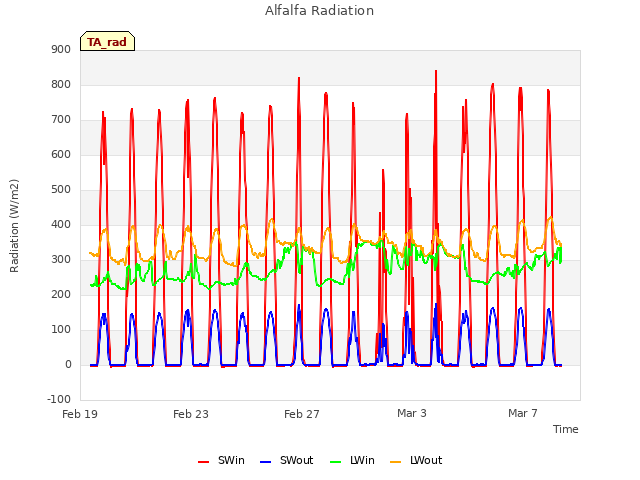Click the 400 y-axis tick label
640x480 pixels.
(x=61, y=224)
